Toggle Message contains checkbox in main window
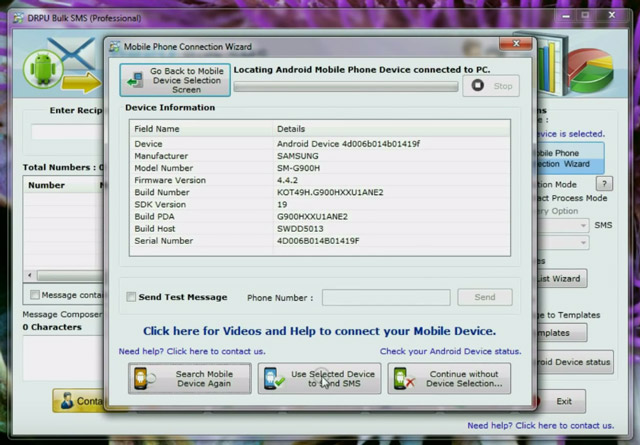The image size is (640, 445). pos(35,295)
